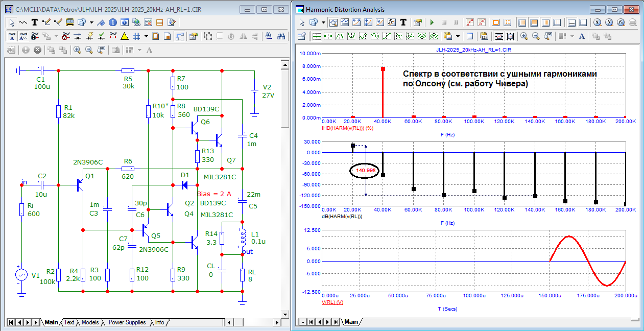644x331 pixels.
Task: Click the Info tab at bottom
Action: coord(159,322)
